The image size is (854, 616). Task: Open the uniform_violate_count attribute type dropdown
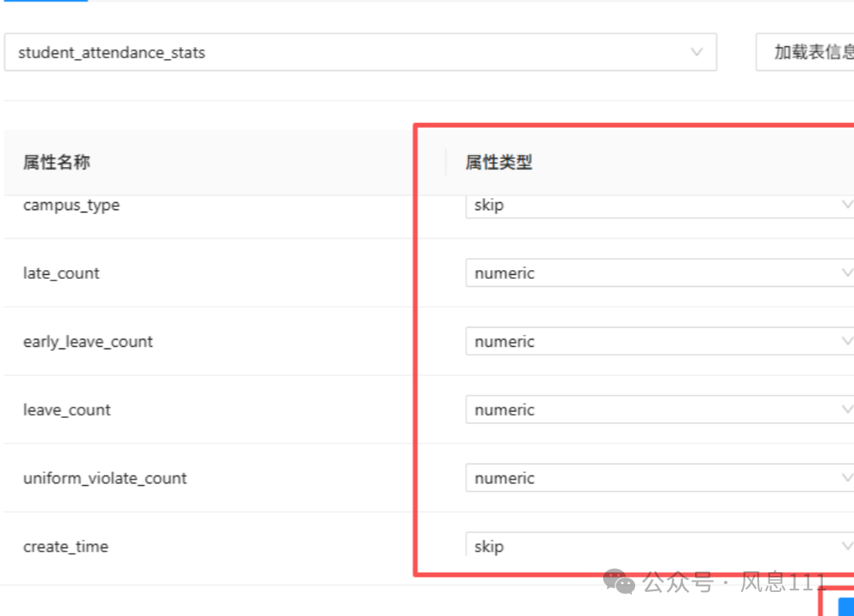pos(660,478)
